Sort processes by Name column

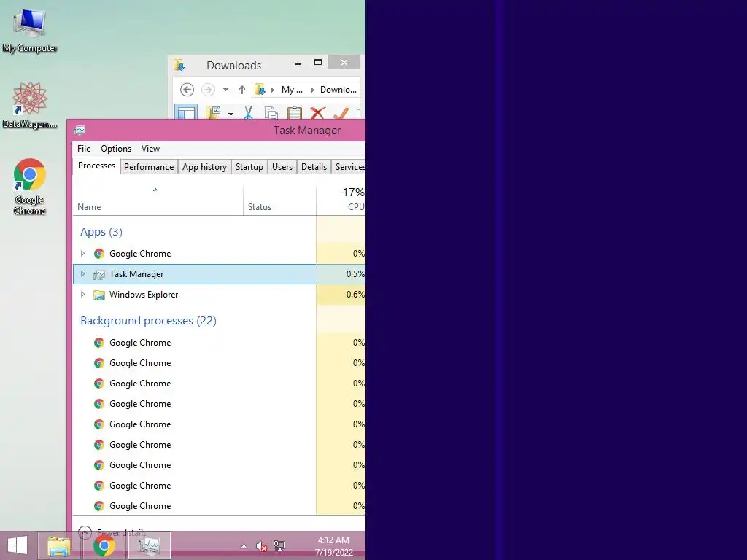click(158, 201)
